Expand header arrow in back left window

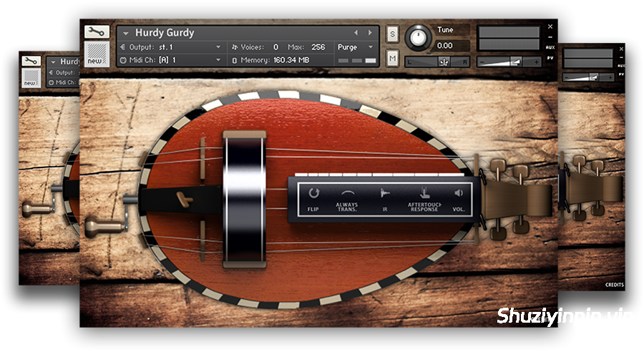point(53,62)
